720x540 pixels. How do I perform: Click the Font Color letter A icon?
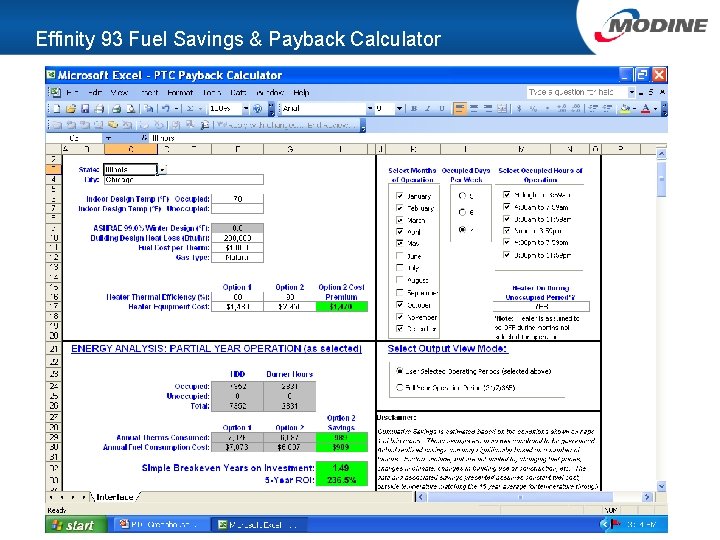(x=646, y=109)
